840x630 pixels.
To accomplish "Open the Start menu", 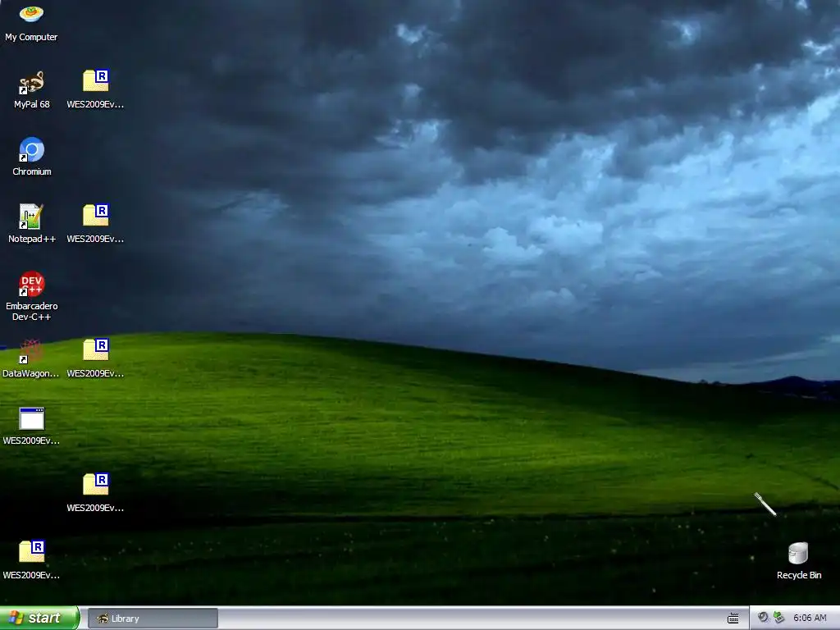I will (x=39, y=618).
